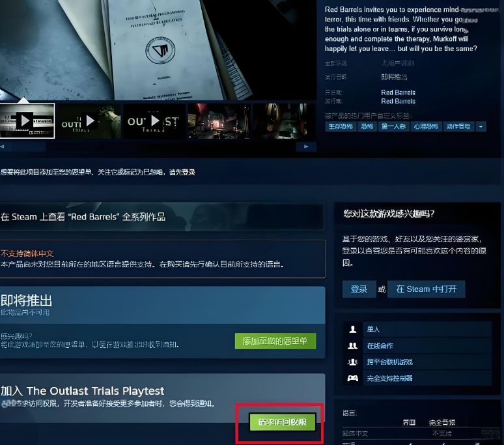Image resolution: width=504 pixels, height=445 pixels.
Task: Select the 生存恐怖 tag
Action: [341, 126]
